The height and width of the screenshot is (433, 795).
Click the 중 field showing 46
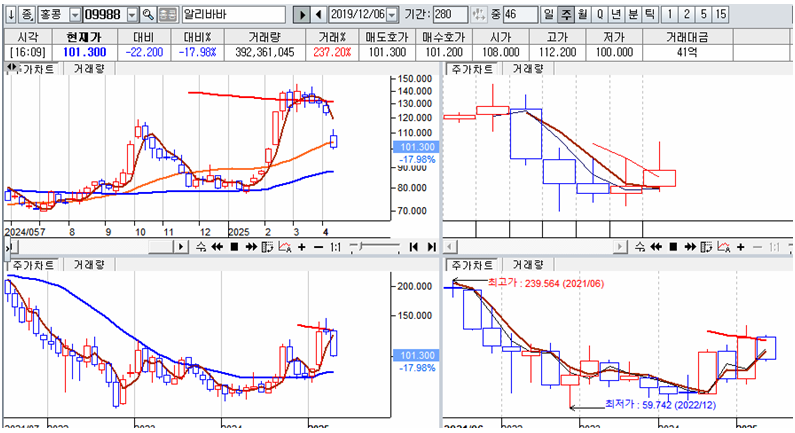click(520, 15)
